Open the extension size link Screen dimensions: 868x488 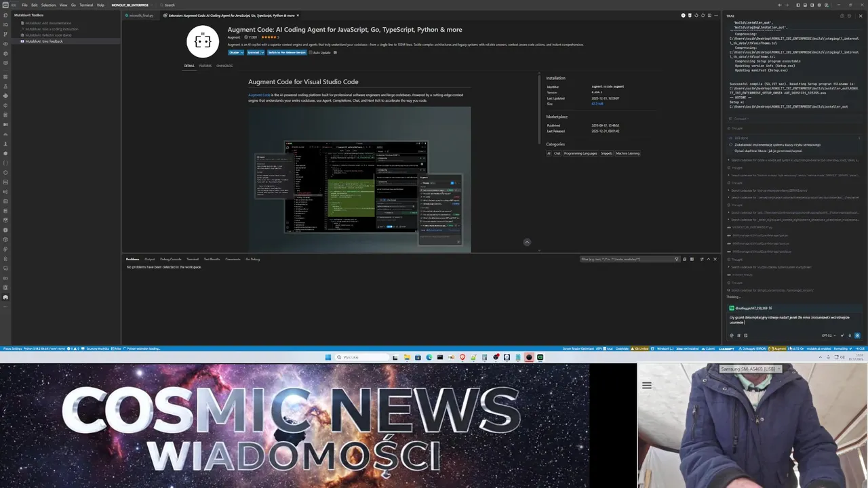(597, 104)
